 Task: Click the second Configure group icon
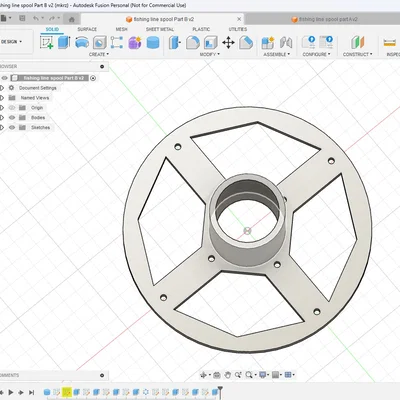click(326, 42)
